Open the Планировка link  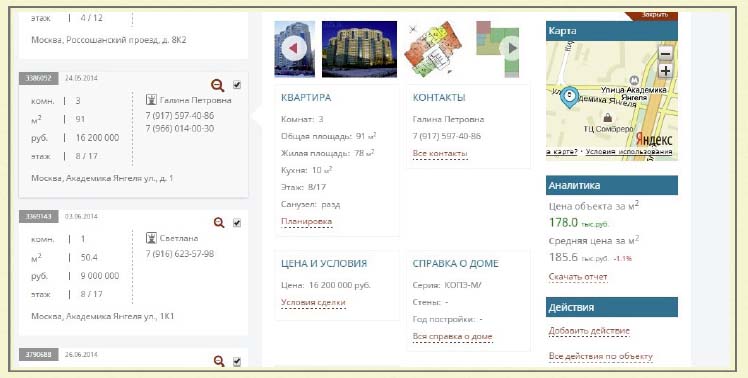pos(306,221)
